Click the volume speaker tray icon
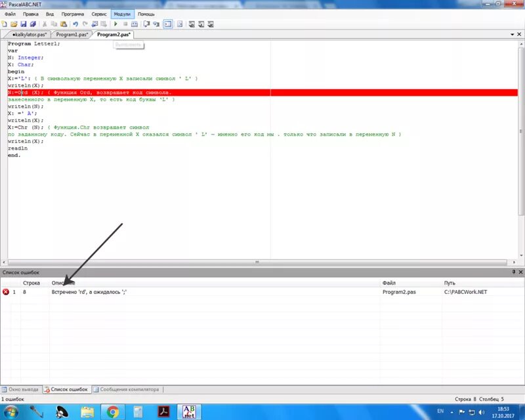 point(482,412)
